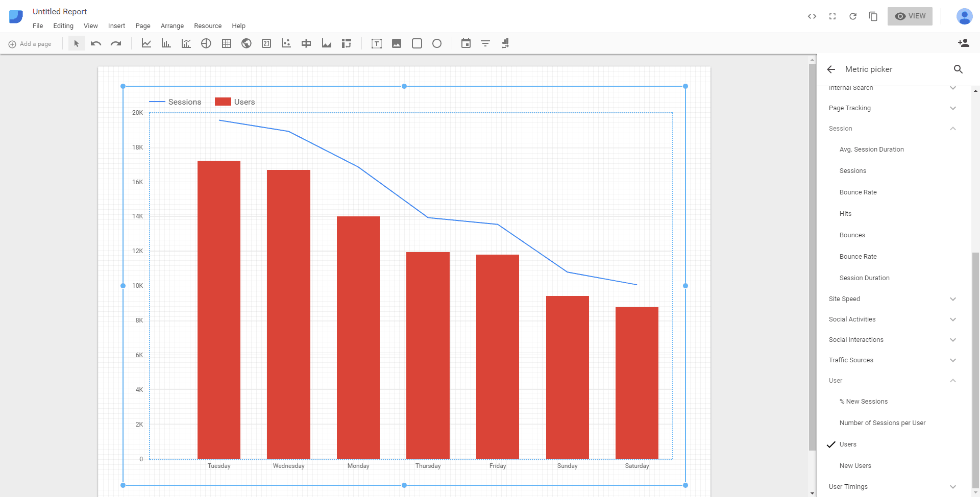Insert a scorecard element

click(x=266, y=44)
